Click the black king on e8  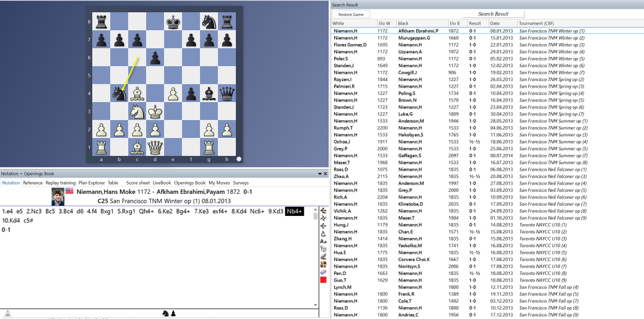[x=173, y=22]
